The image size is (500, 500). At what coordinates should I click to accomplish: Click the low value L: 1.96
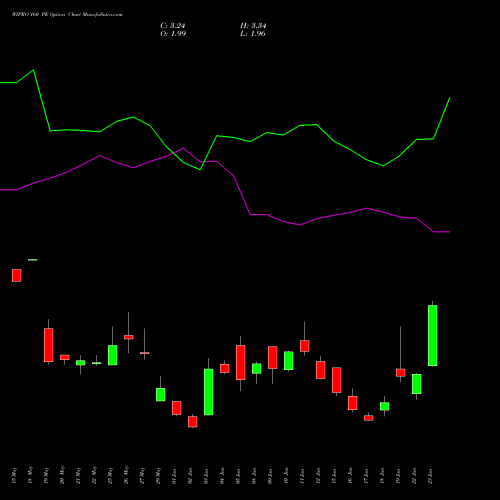click(x=253, y=34)
